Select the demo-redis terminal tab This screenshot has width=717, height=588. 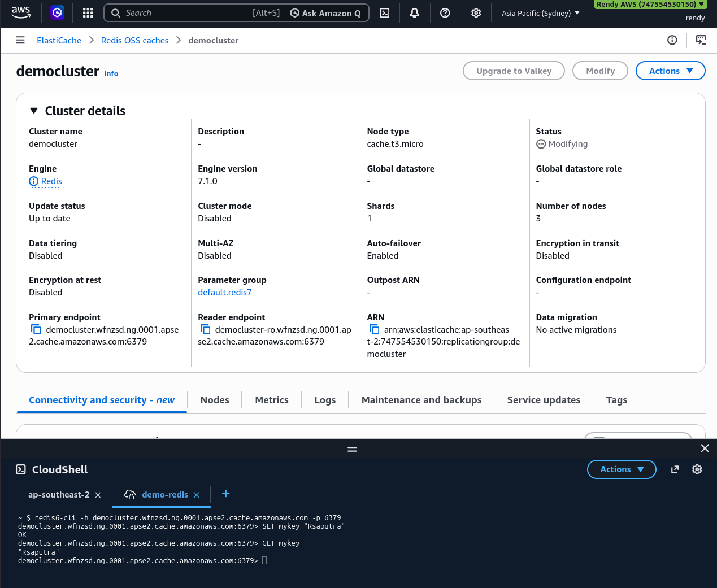coord(165,495)
